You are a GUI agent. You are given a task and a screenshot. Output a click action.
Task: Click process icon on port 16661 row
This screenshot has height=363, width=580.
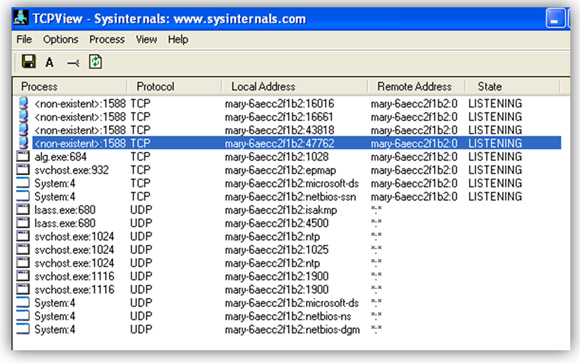23,117
